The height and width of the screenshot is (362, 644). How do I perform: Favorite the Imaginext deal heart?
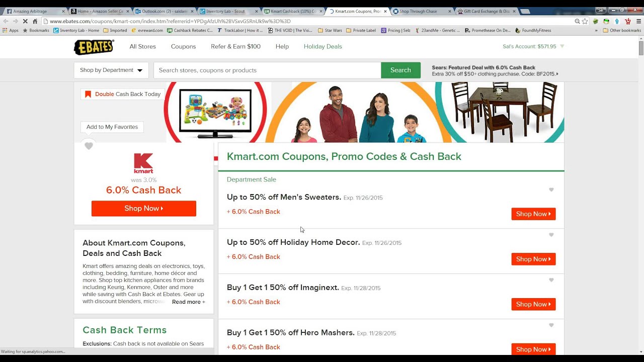(x=551, y=281)
